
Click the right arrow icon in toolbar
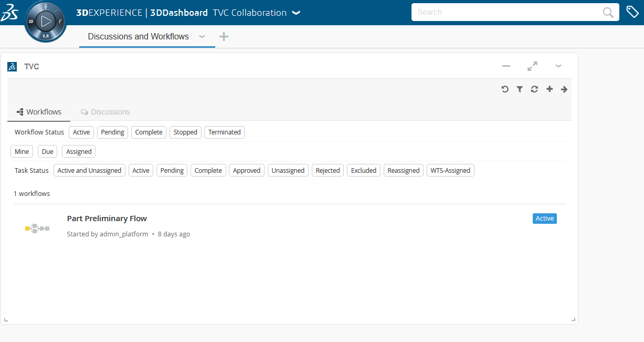coord(564,89)
